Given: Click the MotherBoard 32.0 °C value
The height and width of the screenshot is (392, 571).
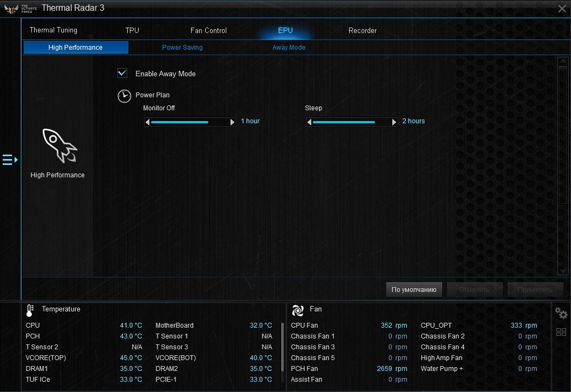Looking at the screenshot, I should [x=261, y=325].
